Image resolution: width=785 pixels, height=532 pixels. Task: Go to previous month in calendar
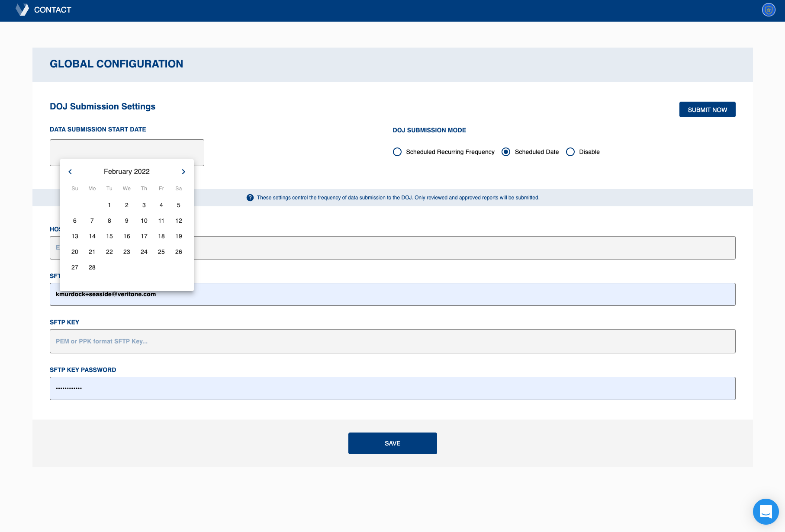[70, 172]
